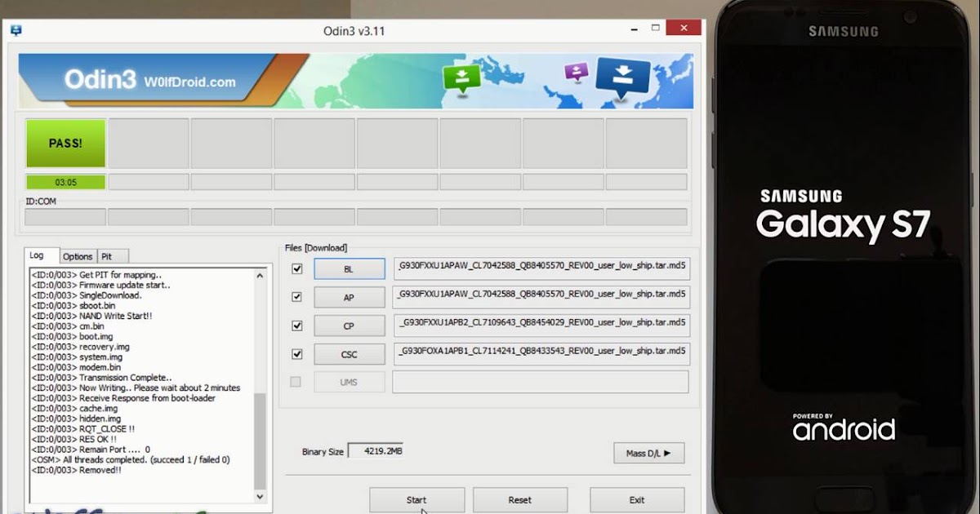Screen dimensions: 980x514
Task: Click the CSC file path field
Action: pos(541,353)
